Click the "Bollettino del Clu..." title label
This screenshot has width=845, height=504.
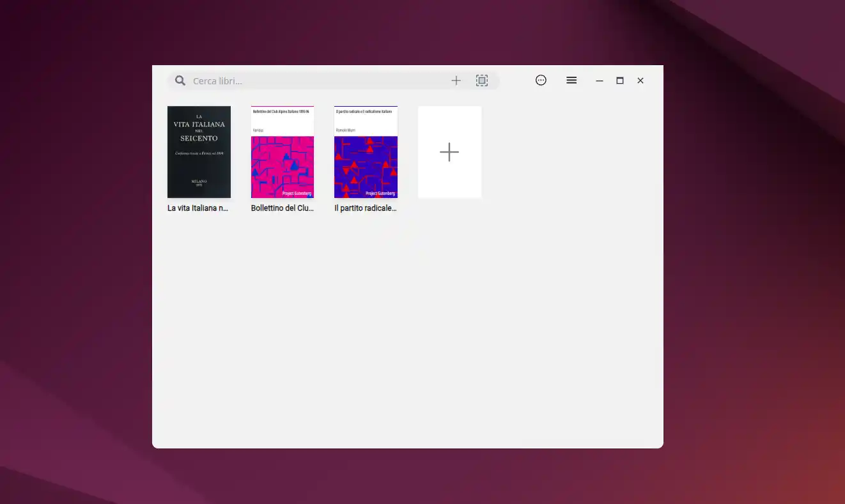coord(283,208)
